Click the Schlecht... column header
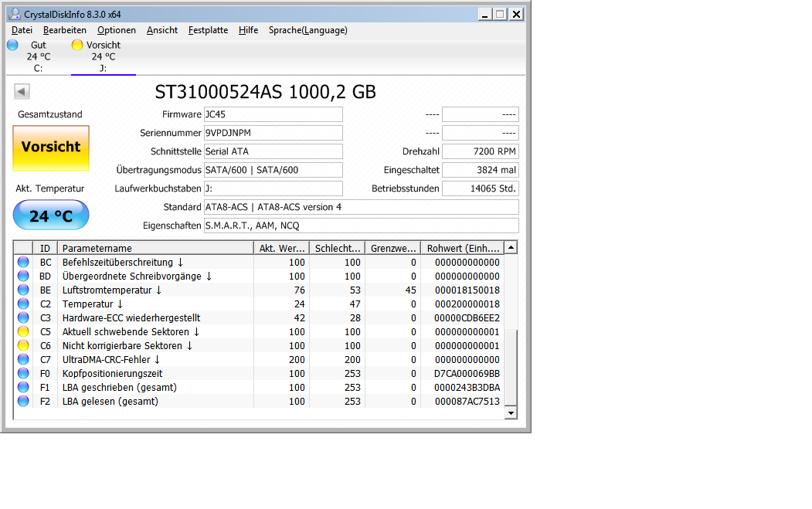The width and height of the screenshot is (812, 509). tap(337, 248)
